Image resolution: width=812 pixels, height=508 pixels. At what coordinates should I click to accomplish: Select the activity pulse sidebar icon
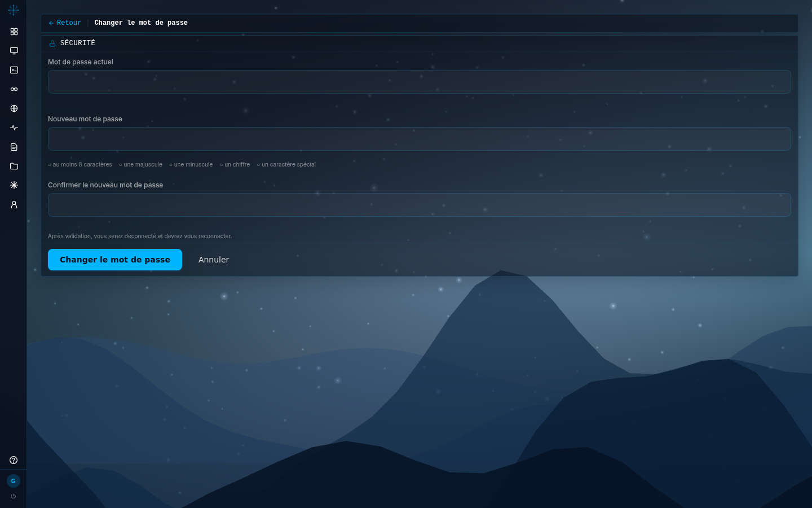click(x=14, y=128)
